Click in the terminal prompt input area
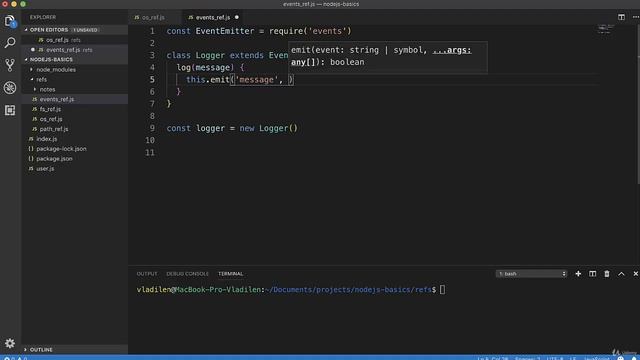Viewport: 640px width, 360px height. click(x=442, y=289)
